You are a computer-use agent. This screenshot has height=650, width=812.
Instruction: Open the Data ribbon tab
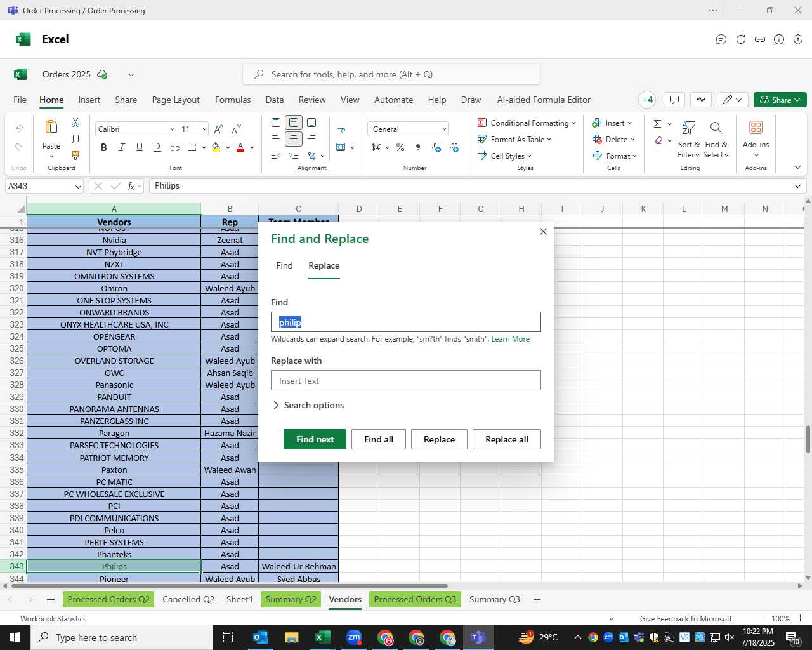tap(275, 100)
